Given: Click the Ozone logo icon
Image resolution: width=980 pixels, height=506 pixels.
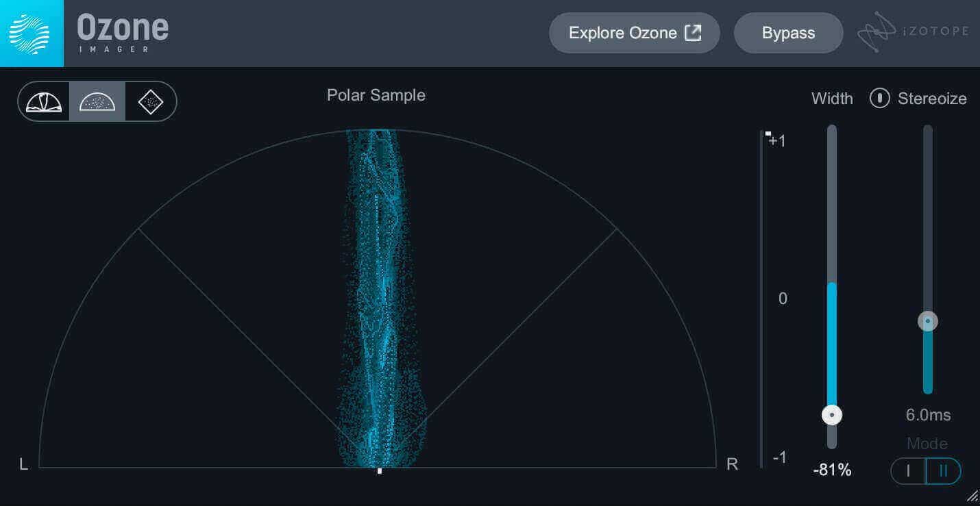Looking at the screenshot, I should tap(32, 34).
